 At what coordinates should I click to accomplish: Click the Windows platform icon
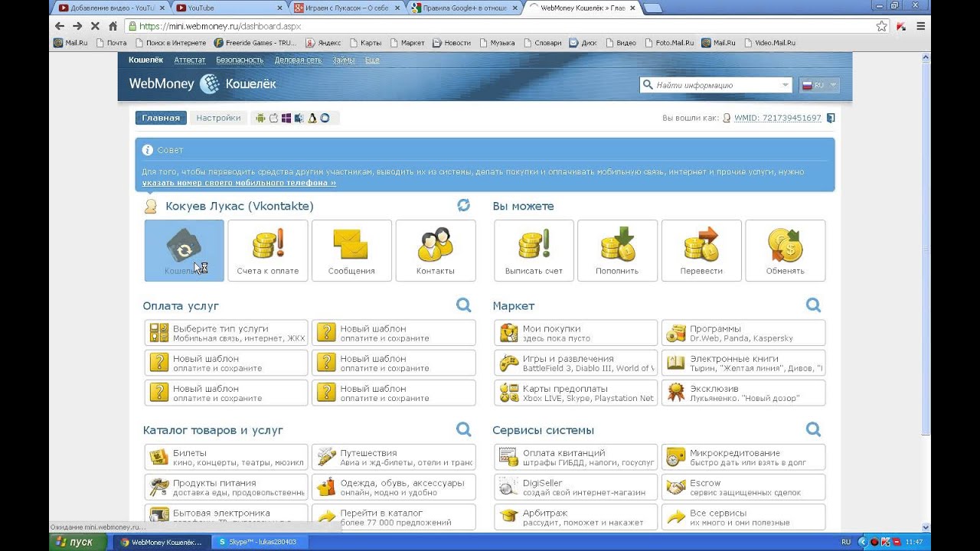286,118
